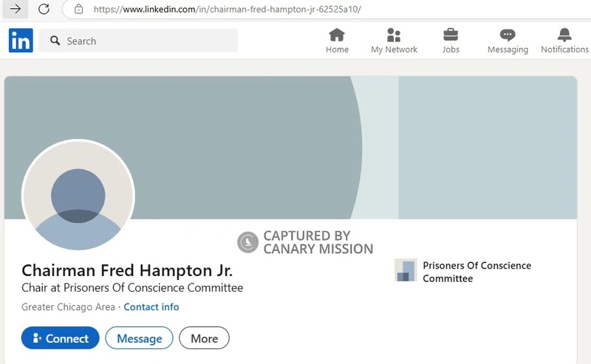Click the Home label in navigation
Viewport: 591px width, 364px height.
point(337,49)
